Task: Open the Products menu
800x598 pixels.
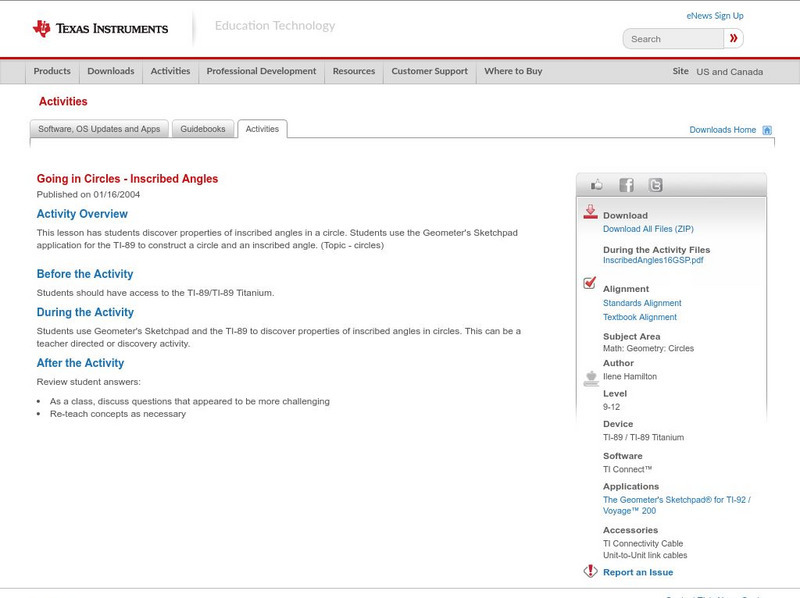Action: (x=52, y=72)
